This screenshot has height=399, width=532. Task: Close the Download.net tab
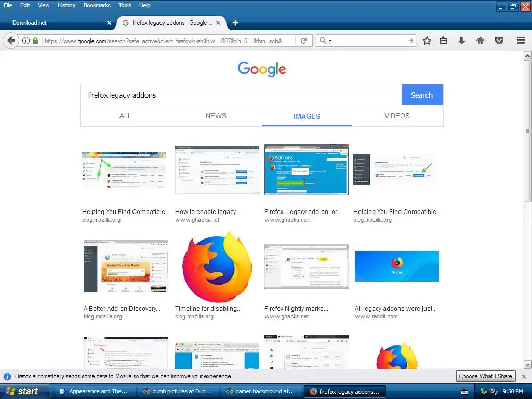tap(109, 23)
